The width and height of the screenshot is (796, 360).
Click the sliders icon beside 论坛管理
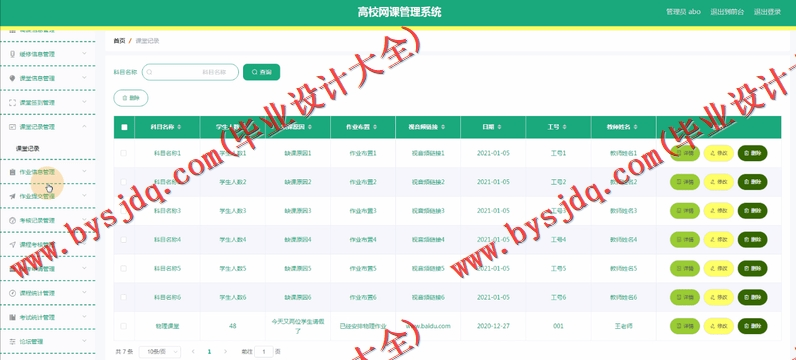click(x=13, y=342)
